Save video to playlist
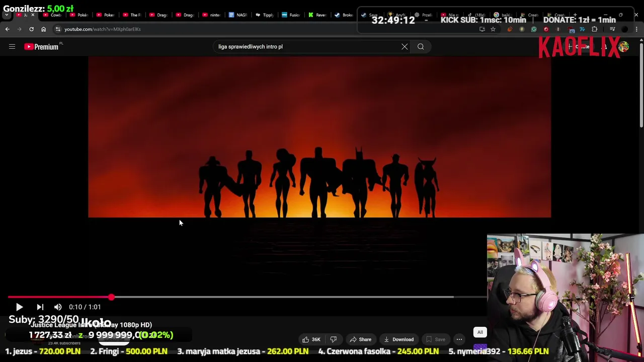This screenshot has height=362, width=644. tap(435, 339)
